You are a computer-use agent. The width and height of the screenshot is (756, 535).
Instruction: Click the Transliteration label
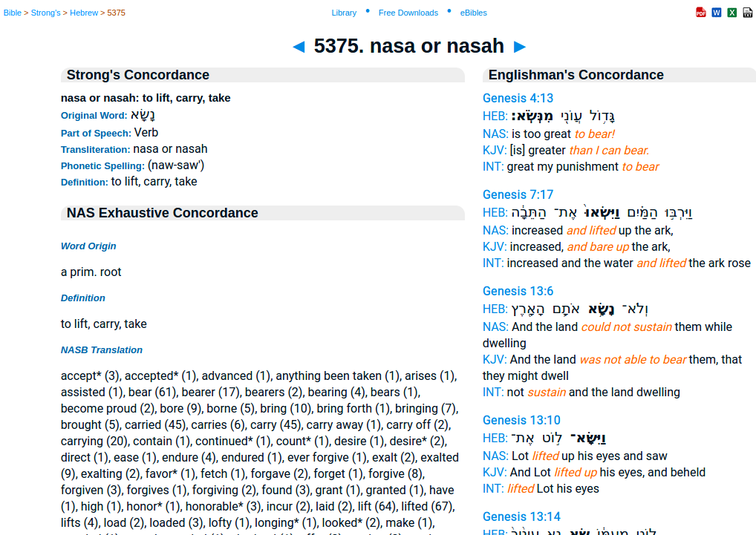96,149
